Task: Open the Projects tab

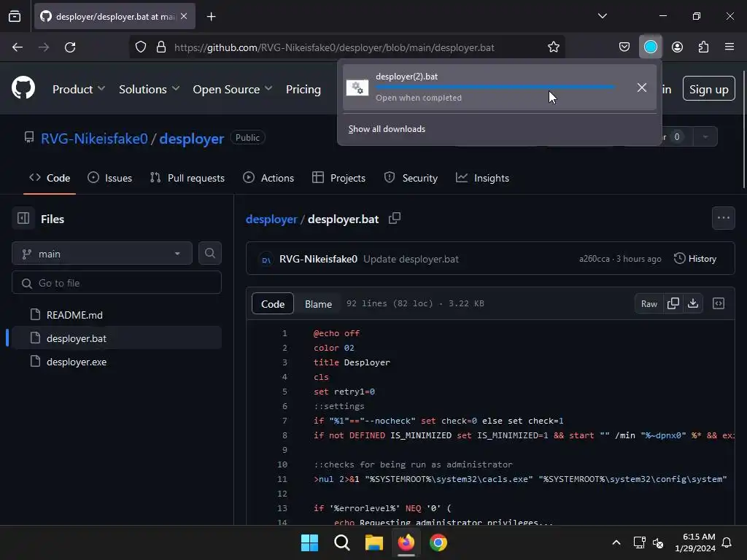Action: [x=338, y=178]
